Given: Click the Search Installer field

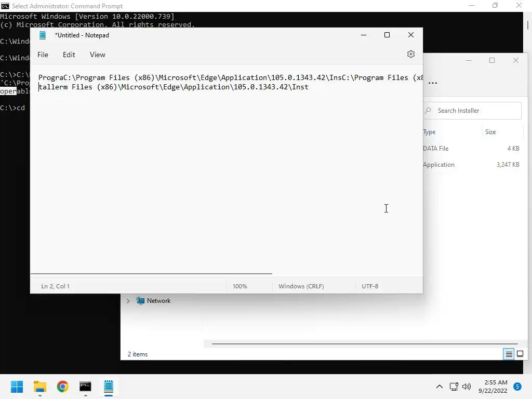Looking at the screenshot, I should [472, 111].
